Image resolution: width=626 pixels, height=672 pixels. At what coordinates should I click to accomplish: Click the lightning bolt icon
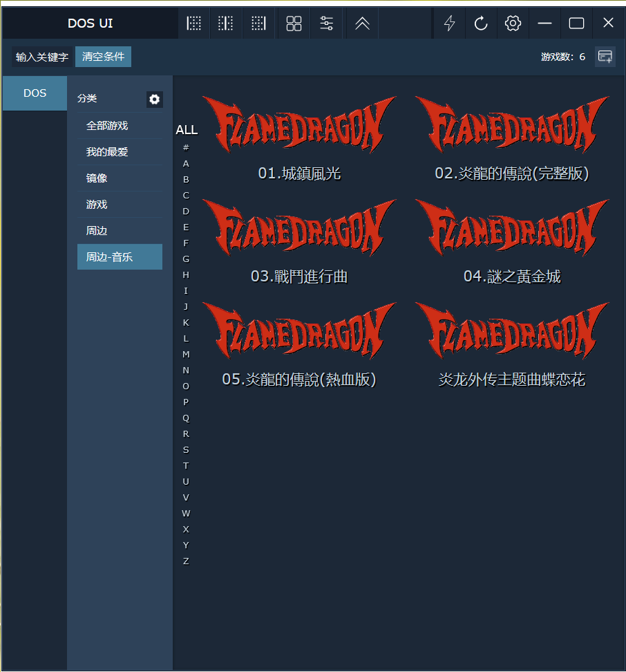coord(449,24)
